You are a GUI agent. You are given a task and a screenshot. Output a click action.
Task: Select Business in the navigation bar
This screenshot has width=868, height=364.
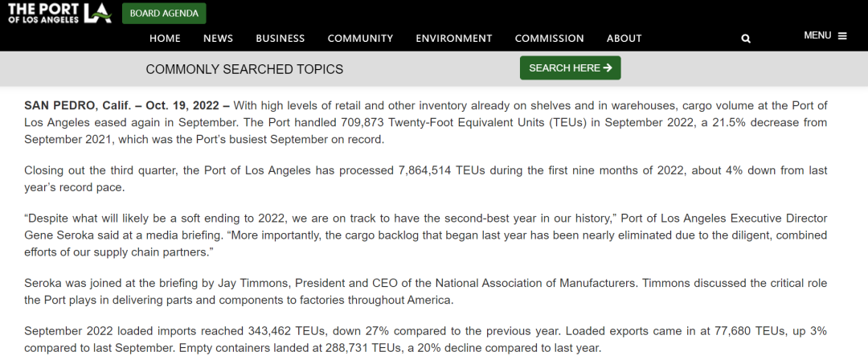tap(280, 39)
